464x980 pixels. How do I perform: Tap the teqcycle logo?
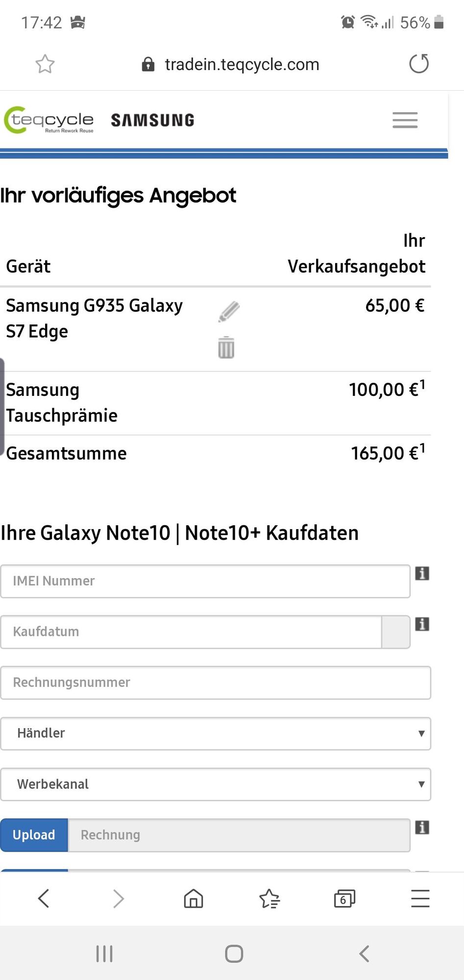pos(49,120)
